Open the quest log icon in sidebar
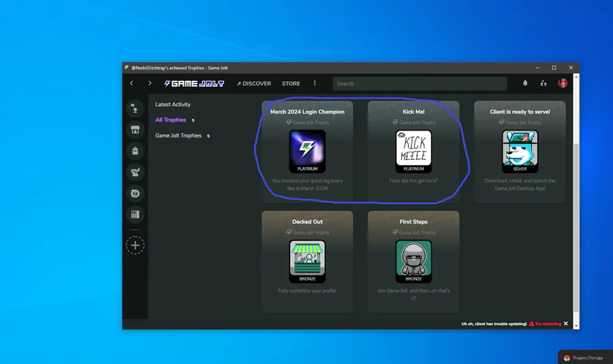This screenshot has width=613, height=364. (x=135, y=193)
